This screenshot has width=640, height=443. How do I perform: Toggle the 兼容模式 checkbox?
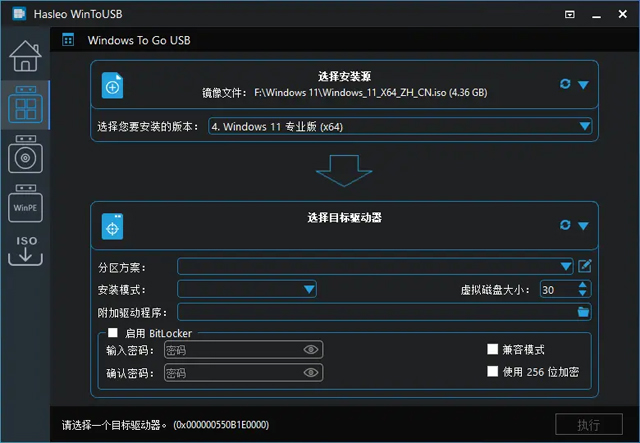[492, 350]
